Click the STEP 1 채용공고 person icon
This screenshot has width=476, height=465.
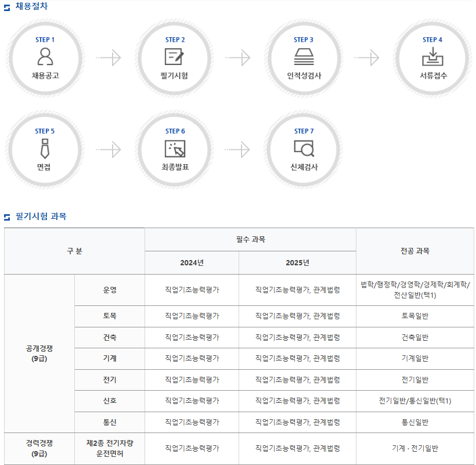45,56
